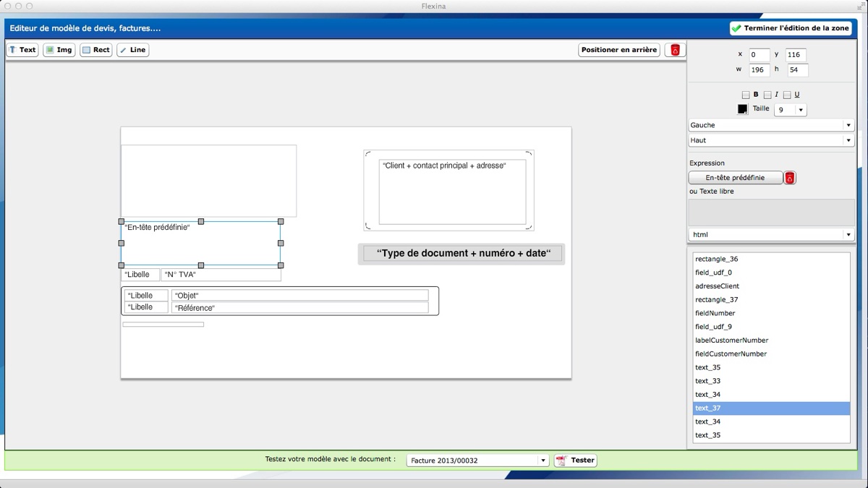Select the “Objet” field on canvas

click(x=299, y=296)
